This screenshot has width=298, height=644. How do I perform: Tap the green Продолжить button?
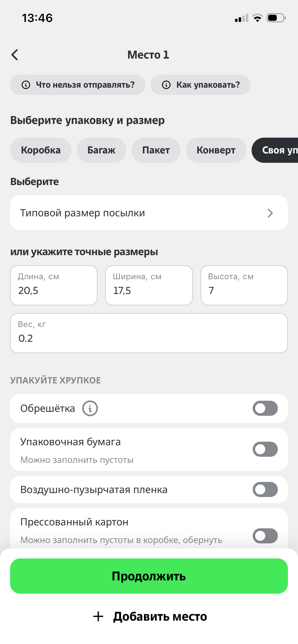point(149,576)
